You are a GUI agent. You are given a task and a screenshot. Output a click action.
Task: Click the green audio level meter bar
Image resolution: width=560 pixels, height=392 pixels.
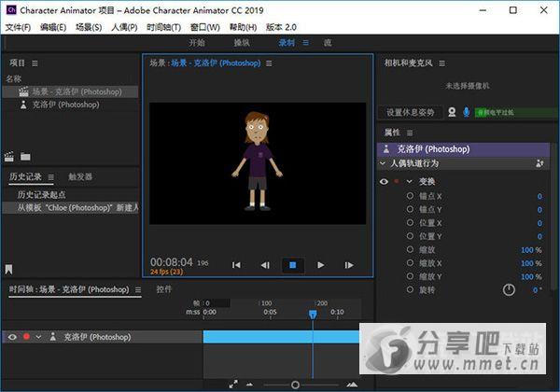516,112
